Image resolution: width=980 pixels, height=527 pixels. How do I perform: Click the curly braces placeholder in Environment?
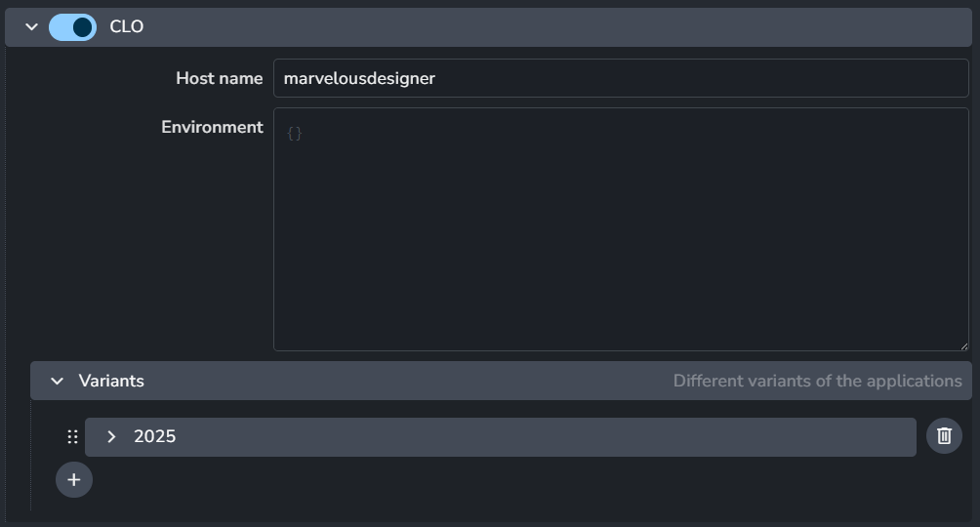[295, 133]
